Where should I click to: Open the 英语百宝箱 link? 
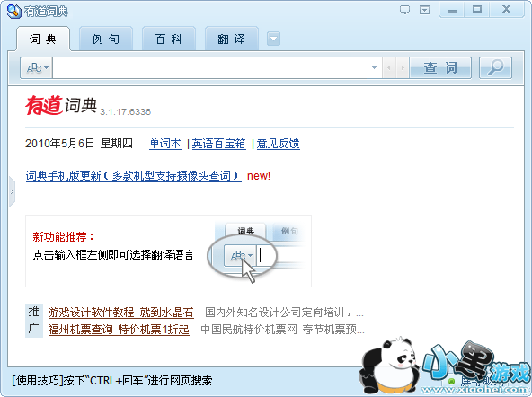click(x=219, y=144)
